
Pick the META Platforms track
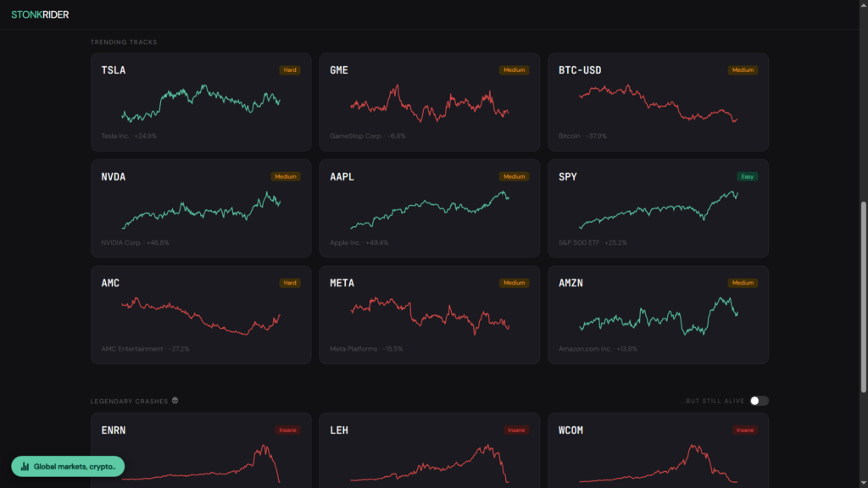[430, 315]
